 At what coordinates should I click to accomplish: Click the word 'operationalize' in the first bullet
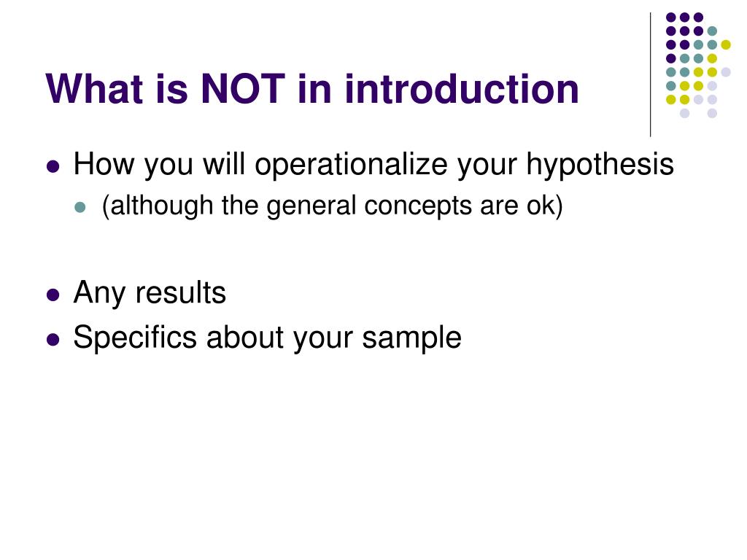(x=351, y=165)
